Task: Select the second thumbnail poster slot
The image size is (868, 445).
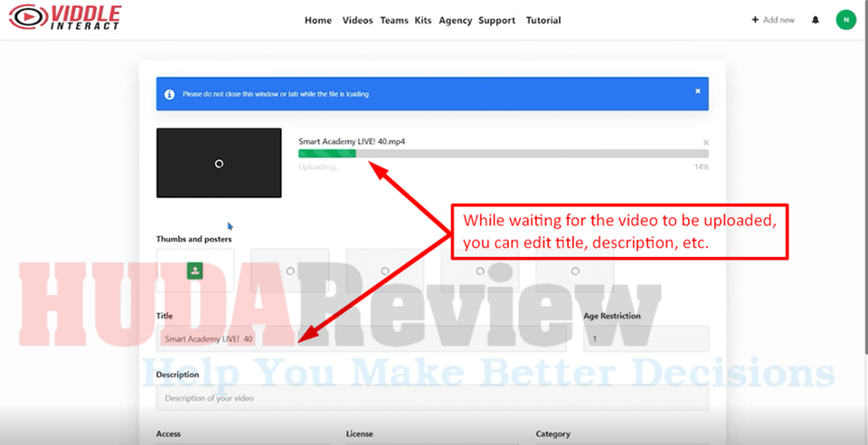Action: pos(290,270)
